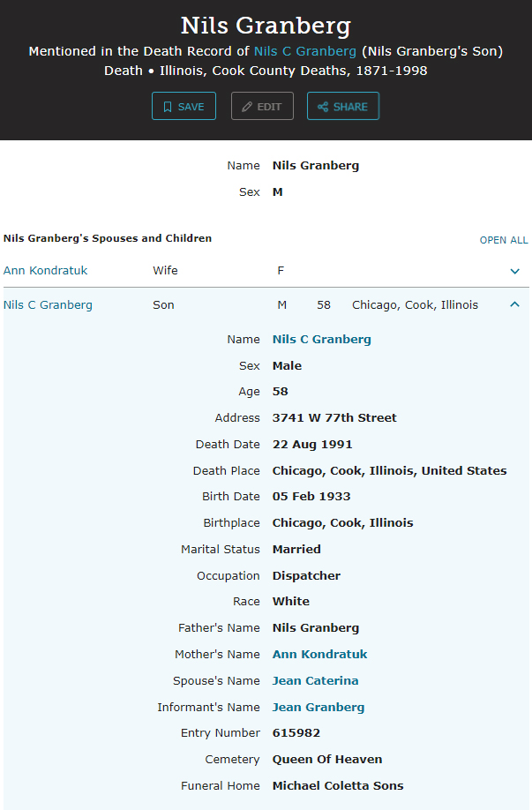Viewport: 532px width, 810px height.
Task: Click the pencil icon on the Edit button
Action: [x=247, y=107]
